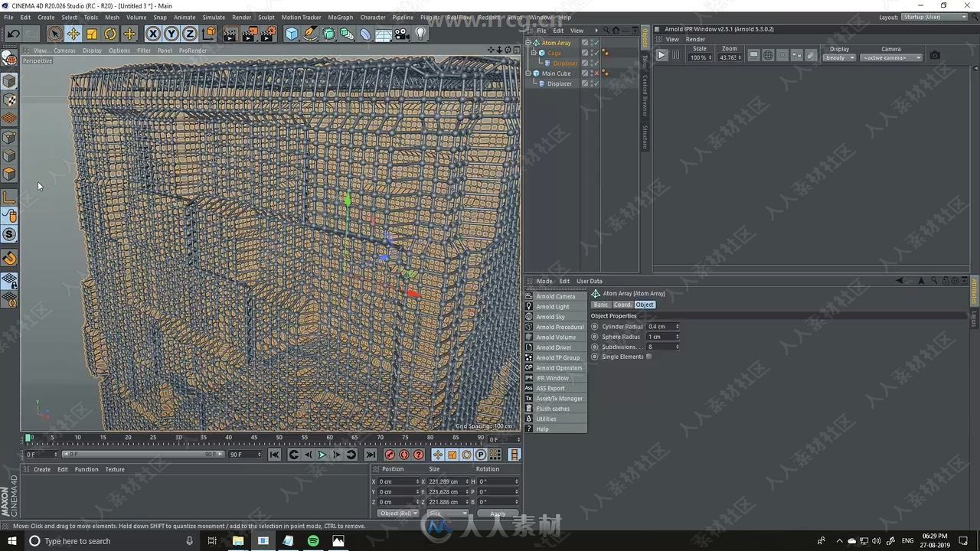Select Model mode cube icon
The height and width of the screenshot is (551, 980).
tap(9, 81)
